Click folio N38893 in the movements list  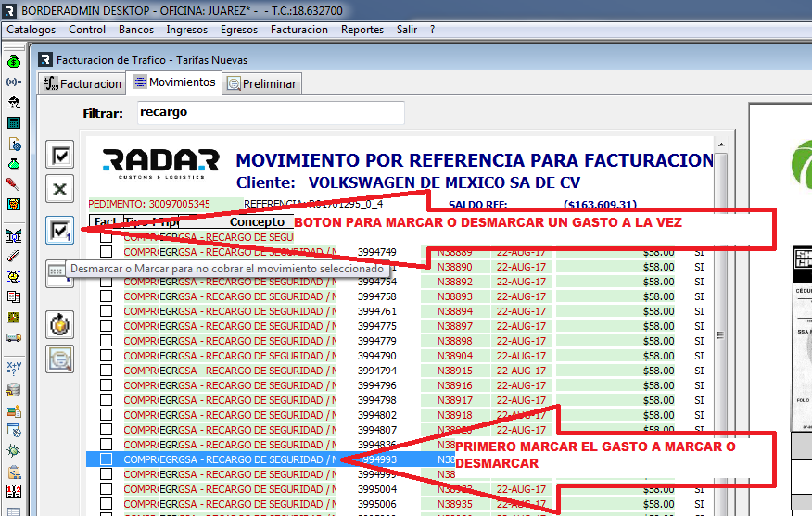pyautogui.click(x=455, y=296)
